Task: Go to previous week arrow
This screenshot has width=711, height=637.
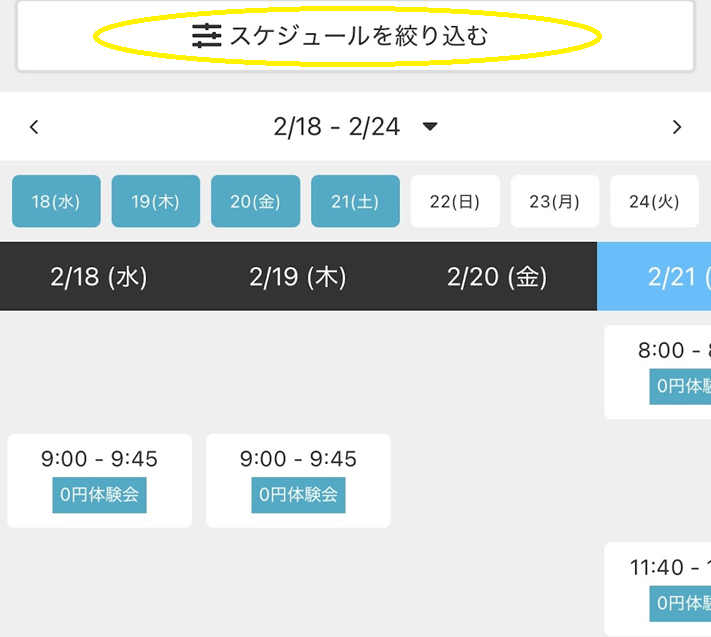Action: pos(34,127)
